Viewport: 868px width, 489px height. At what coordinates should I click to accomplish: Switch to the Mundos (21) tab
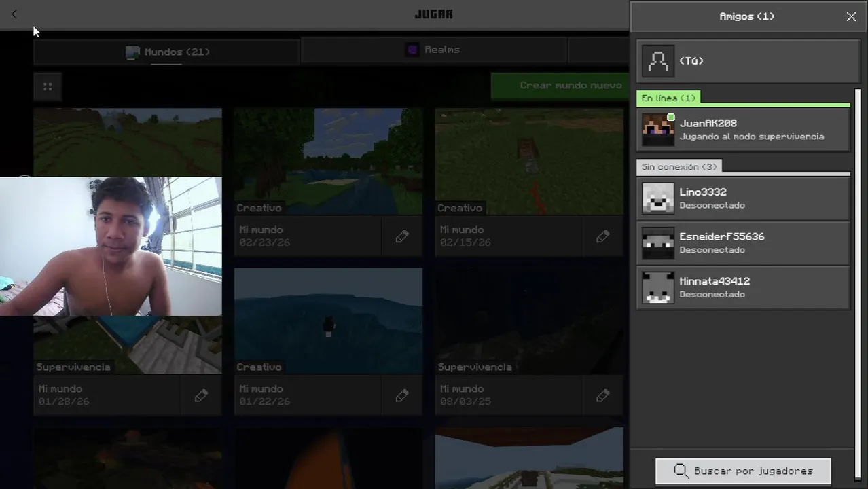click(167, 52)
